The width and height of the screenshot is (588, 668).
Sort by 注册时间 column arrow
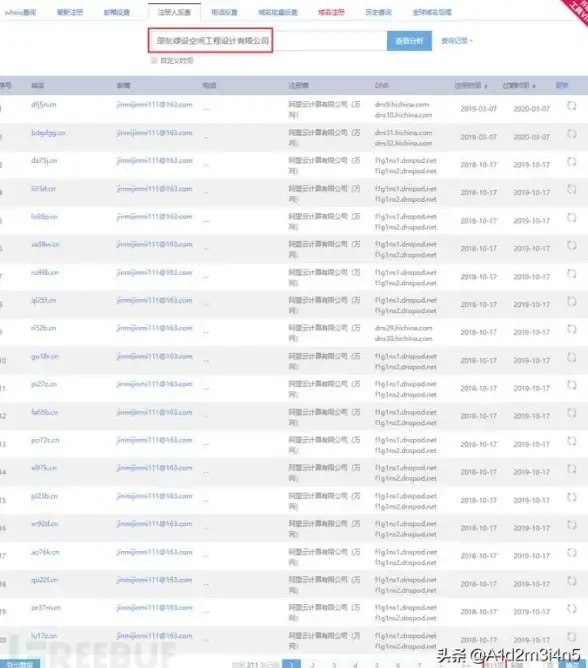point(486,86)
